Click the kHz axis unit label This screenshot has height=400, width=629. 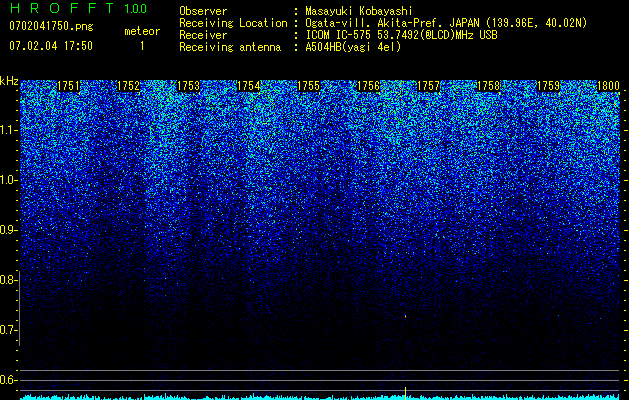9,81
